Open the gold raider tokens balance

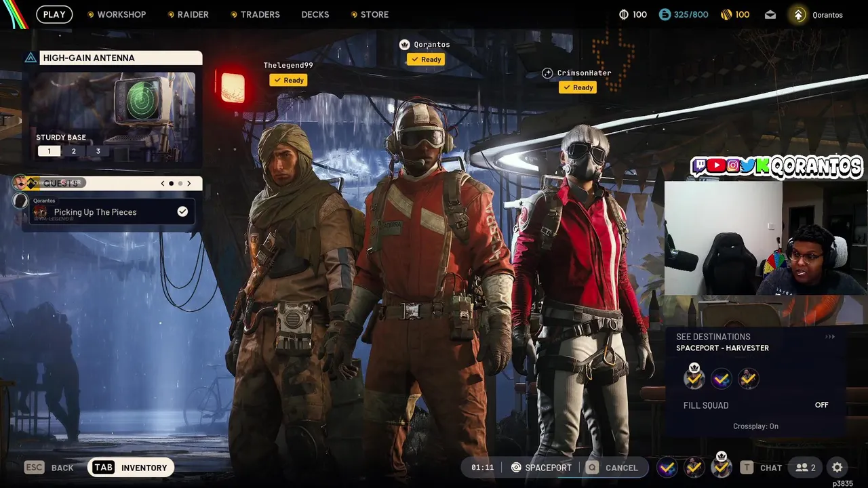tap(734, 14)
